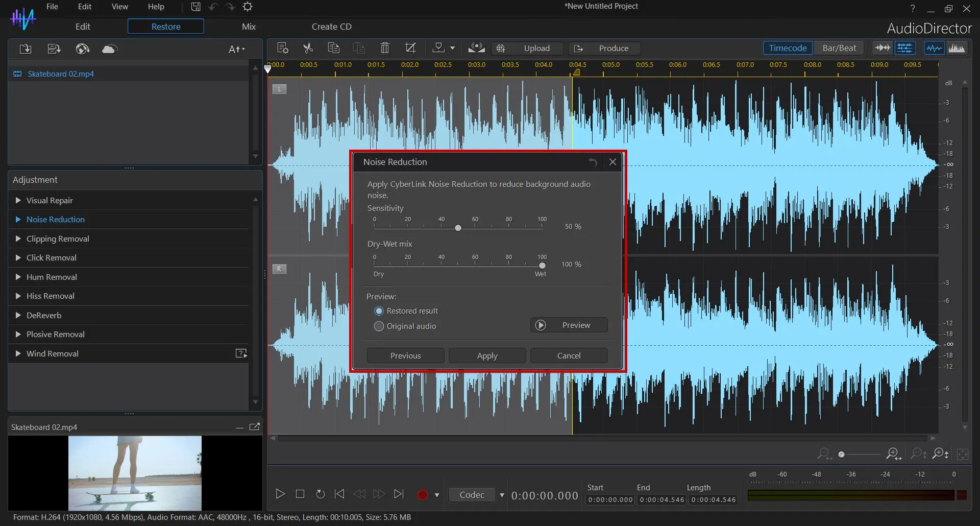Select the Trim tool in the toolbar
This screenshot has height=526, width=980.
(411, 48)
